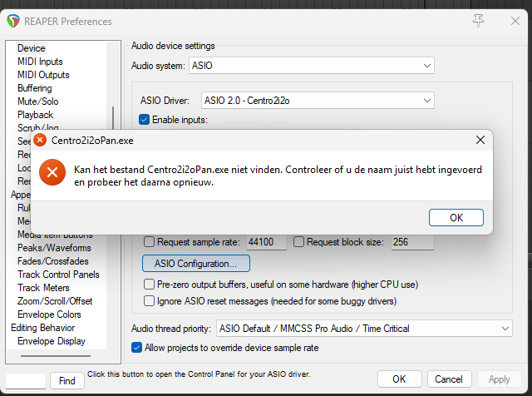The height and width of the screenshot is (396, 532).
Task: Click the horizontal scrollbar under the preferences tree
Action: tap(56, 356)
